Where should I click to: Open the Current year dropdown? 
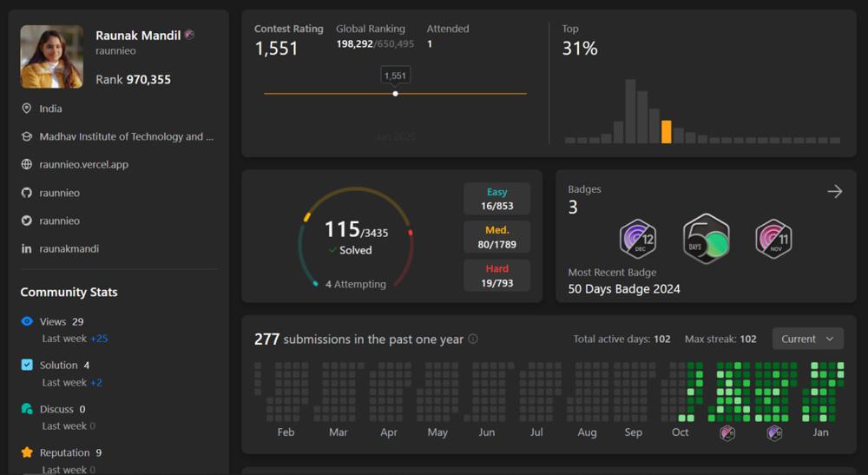point(807,339)
